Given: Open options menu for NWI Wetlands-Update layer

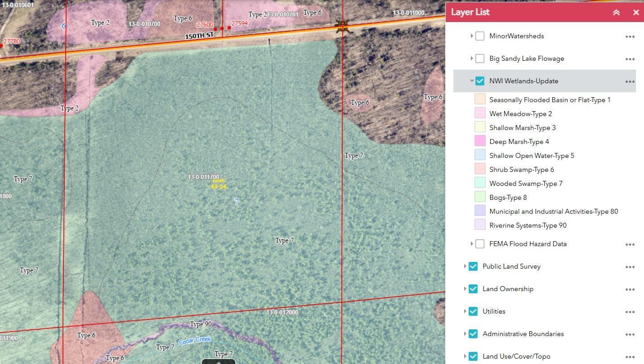Looking at the screenshot, I should point(630,81).
